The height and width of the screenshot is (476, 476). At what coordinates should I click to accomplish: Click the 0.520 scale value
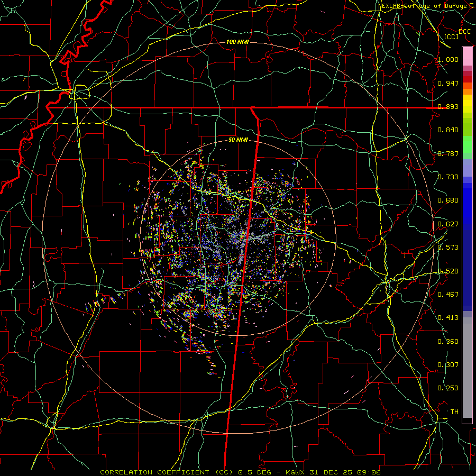pyautogui.click(x=448, y=271)
